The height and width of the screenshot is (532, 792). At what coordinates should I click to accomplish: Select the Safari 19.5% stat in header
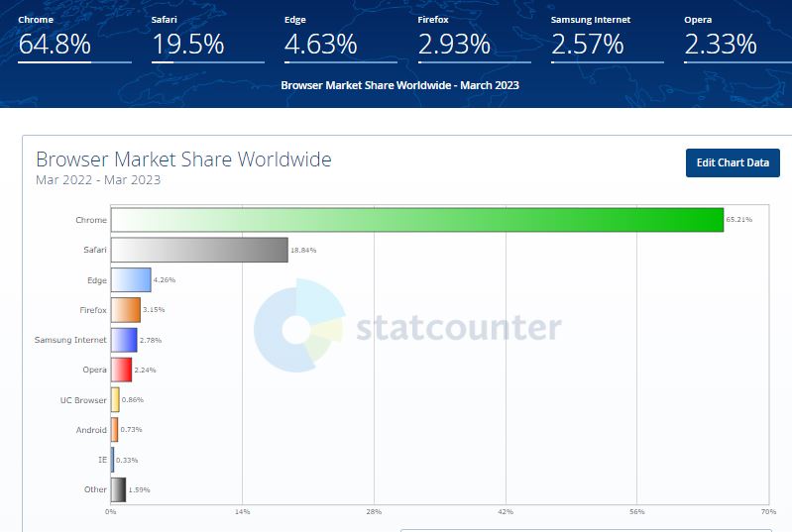pyautogui.click(x=207, y=39)
